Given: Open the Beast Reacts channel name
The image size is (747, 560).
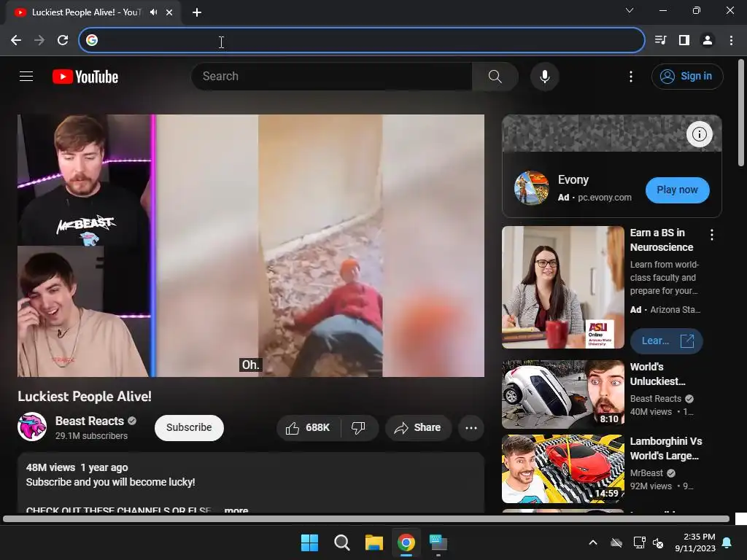Looking at the screenshot, I should [x=90, y=421].
